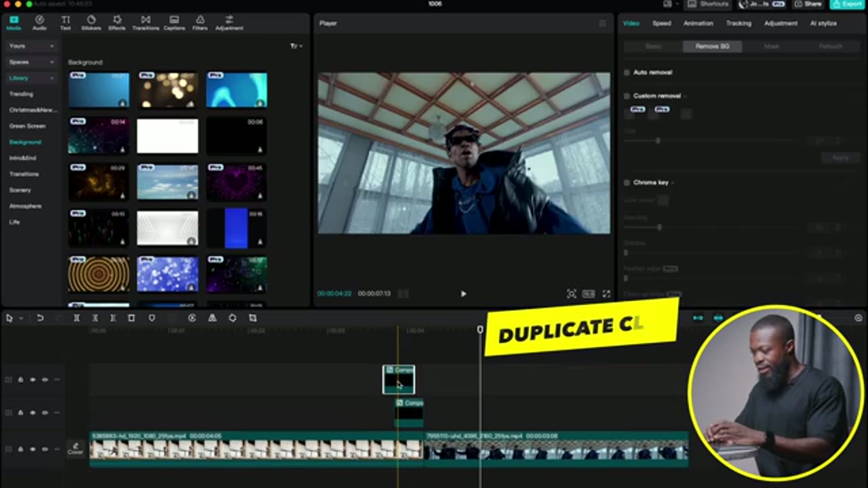Click the Export button
The width and height of the screenshot is (868, 488).
(x=848, y=4)
